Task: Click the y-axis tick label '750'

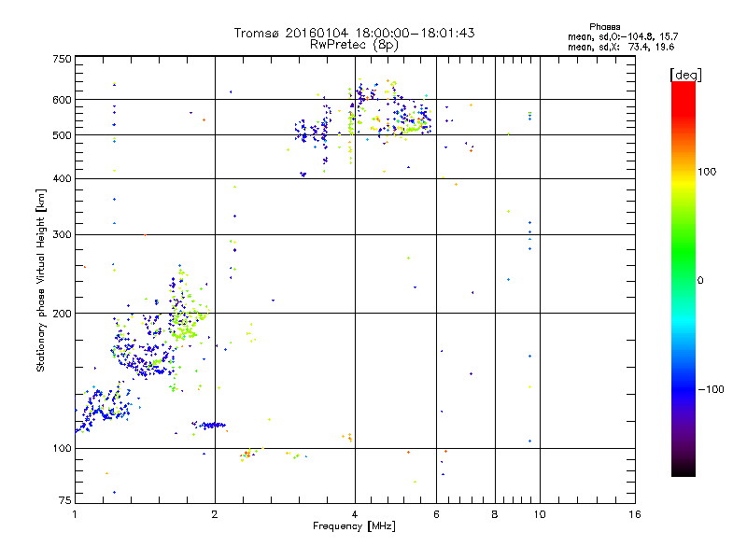Action: (x=62, y=59)
